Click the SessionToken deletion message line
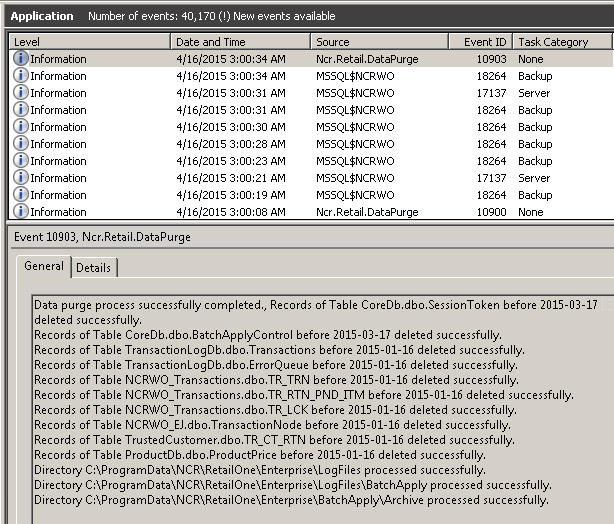Image resolution: width=614 pixels, height=524 pixels. [x=316, y=312]
